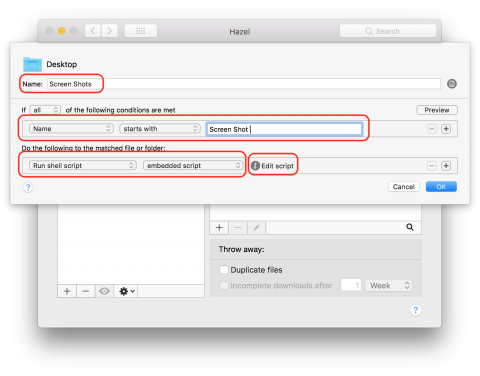Edit the rule Name field
Image resolution: width=480 pixels, height=376 pixels.
click(244, 84)
